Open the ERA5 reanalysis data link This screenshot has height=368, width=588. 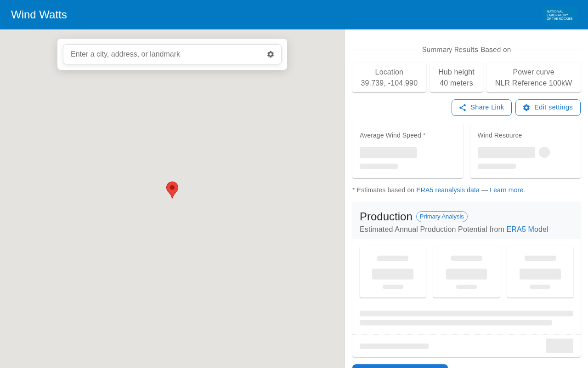pos(448,190)
